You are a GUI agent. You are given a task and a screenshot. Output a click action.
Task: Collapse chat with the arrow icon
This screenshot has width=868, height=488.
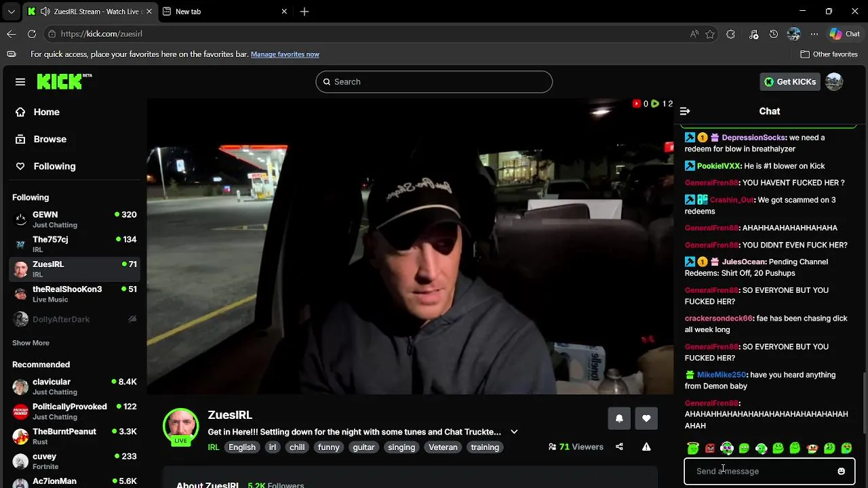point(685,111)
